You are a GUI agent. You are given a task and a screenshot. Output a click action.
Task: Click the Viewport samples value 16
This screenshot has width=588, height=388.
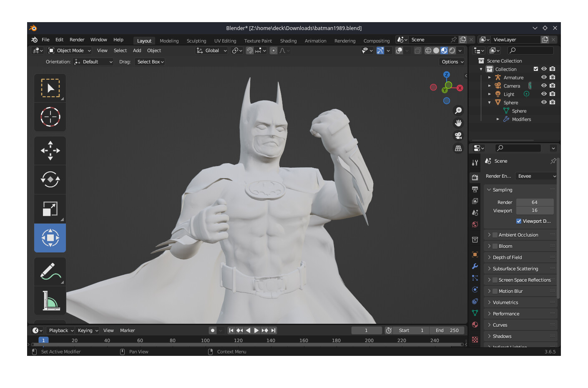click(x=535, y=211)
